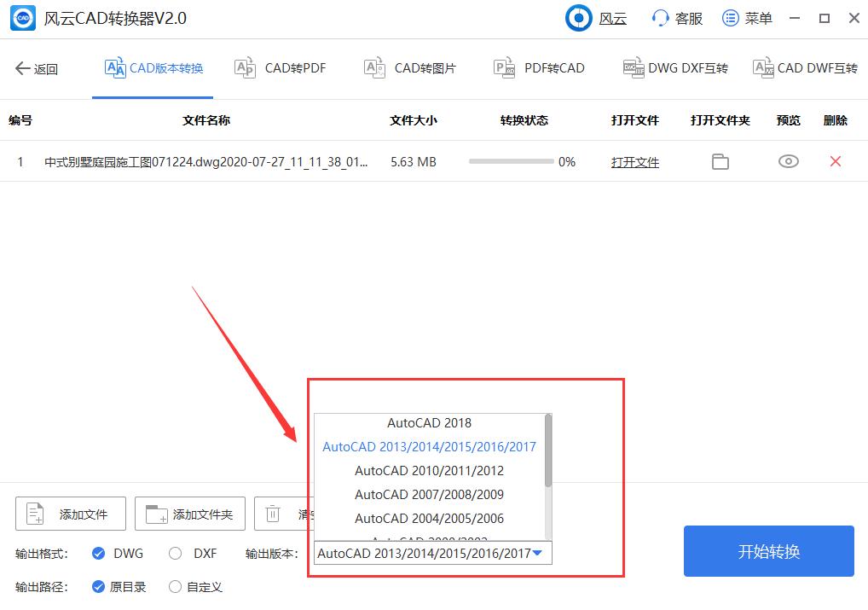Contact 客服 customer service
Screen dimensions: 868x610
[675, 18]
